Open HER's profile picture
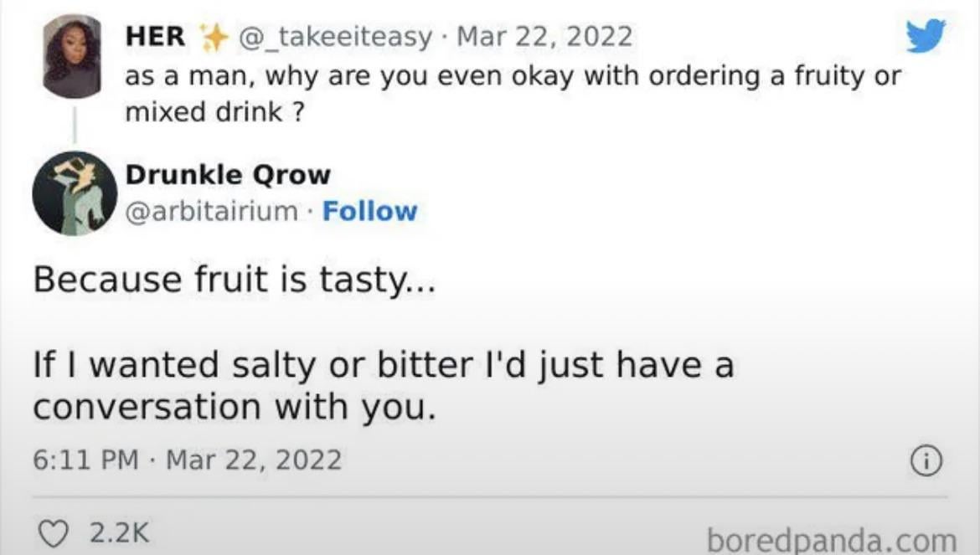Screen dimensions: 980x555 tap(73, 56)
